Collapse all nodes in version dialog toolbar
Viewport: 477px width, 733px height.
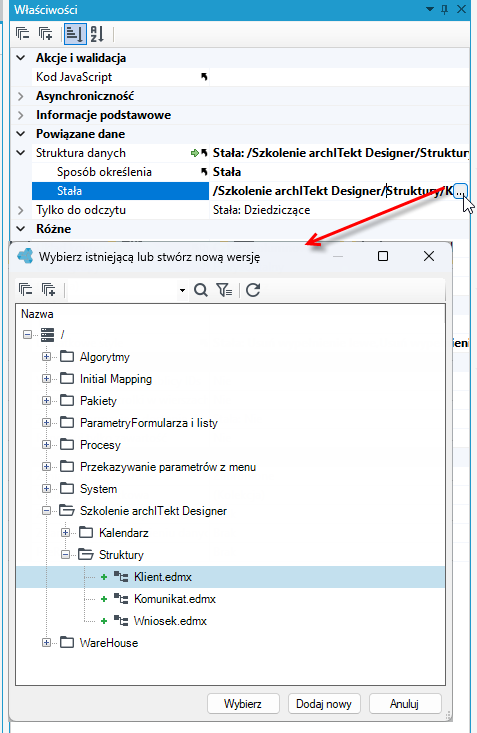(25, 290)
